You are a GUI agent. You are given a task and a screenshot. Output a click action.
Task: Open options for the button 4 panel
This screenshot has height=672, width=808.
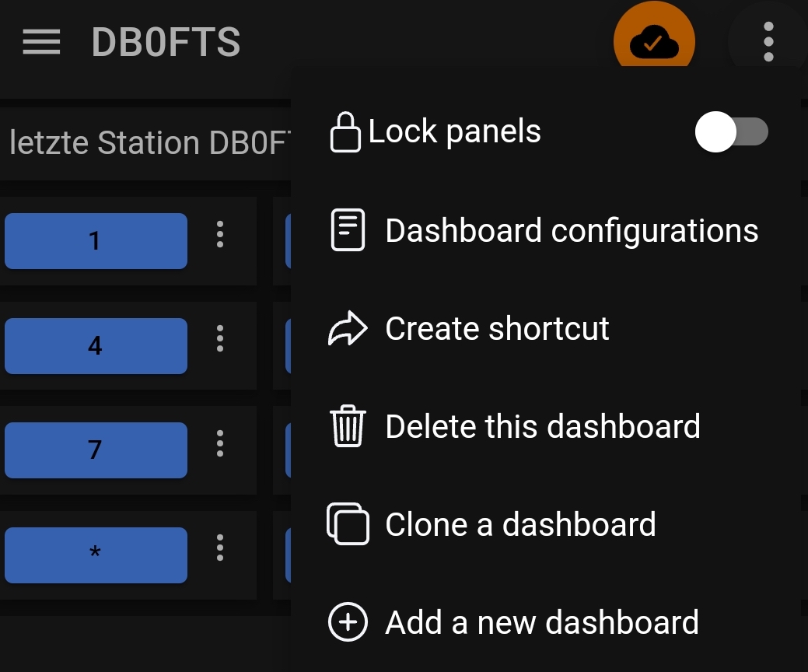pos(220,338)
